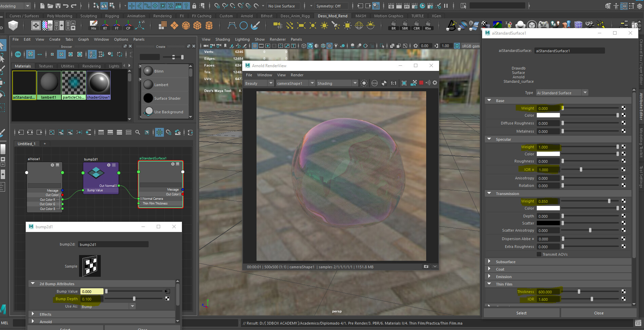Click the checker map icon beside Base Color
This screenshot has height=330, width=644.
pyautogui.click(x=624, y=115)
